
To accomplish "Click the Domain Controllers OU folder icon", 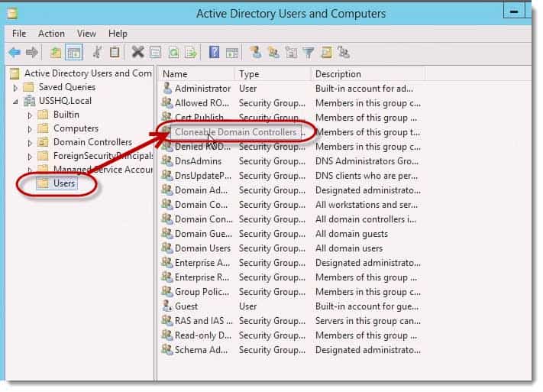I will 43,142.
